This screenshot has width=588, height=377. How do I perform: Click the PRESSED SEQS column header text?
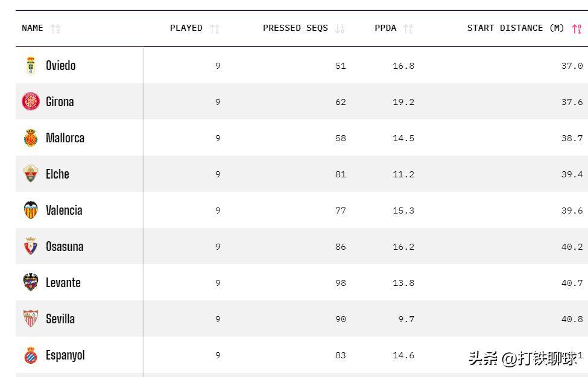tap(296, 28)
